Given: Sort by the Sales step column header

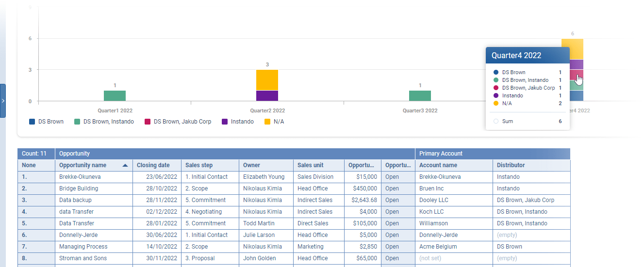Looking at the screenshot, I should tap(199, 165).
